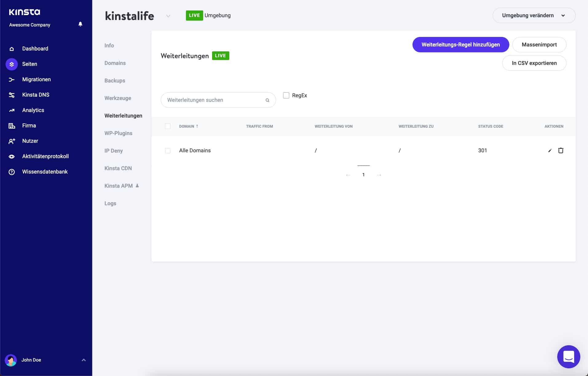Viewport: 588px width, 376px height.
Task: Open Analytics from the sidebar
Action: (33, 110)
